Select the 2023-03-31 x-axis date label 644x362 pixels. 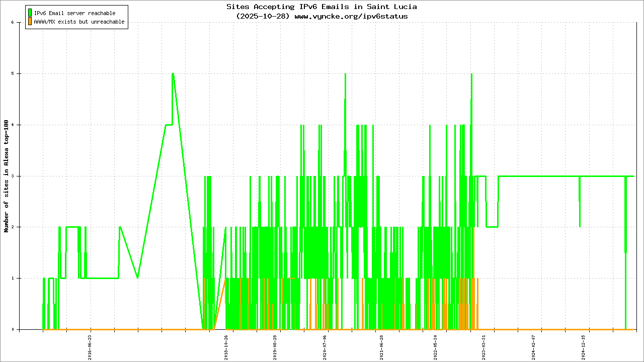tap(484, 347)
